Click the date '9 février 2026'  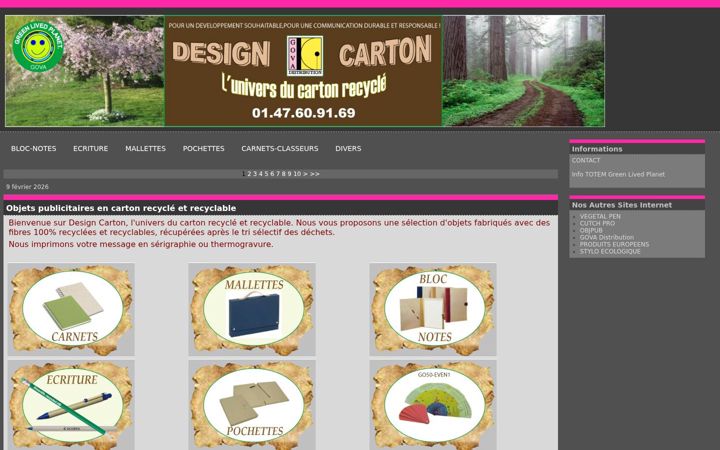point(27,187)
